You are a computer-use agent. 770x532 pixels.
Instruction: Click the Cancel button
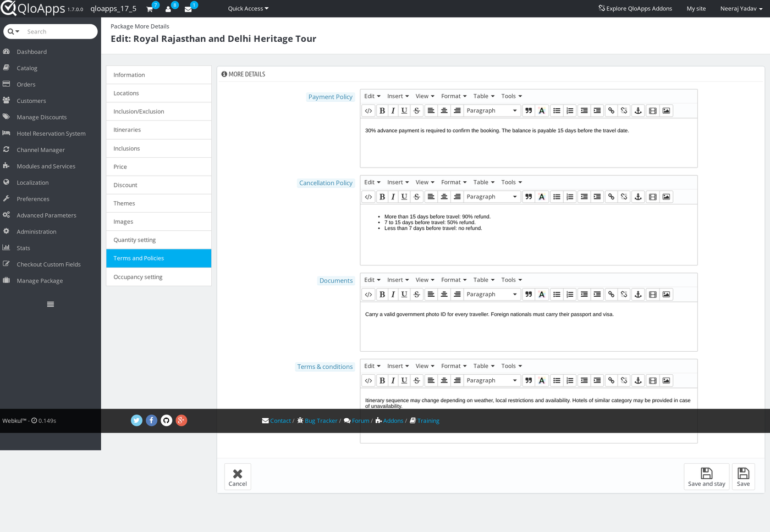point(238,476)
